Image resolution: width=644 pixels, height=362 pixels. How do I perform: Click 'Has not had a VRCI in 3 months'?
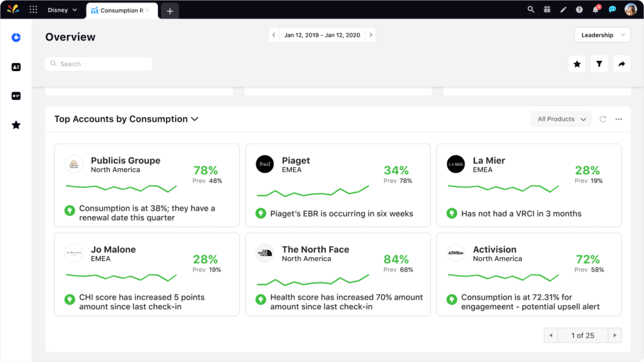point(521,213)
